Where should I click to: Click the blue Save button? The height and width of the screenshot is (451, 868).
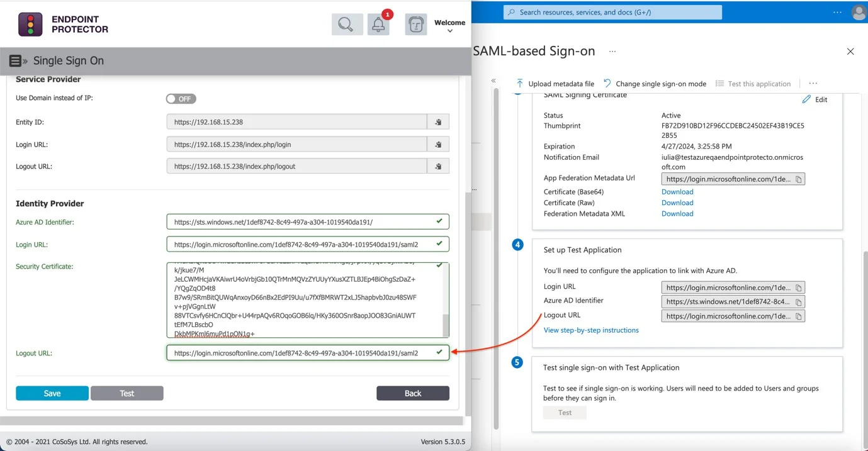pyautogui.click(x=52, y=393)
